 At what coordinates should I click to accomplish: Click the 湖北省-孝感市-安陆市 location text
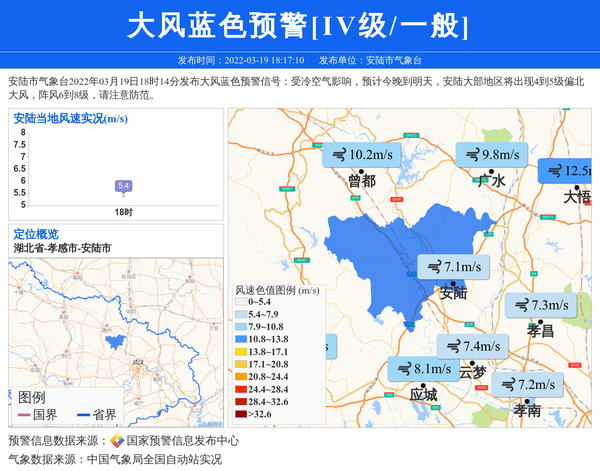[x=62, y=247]
